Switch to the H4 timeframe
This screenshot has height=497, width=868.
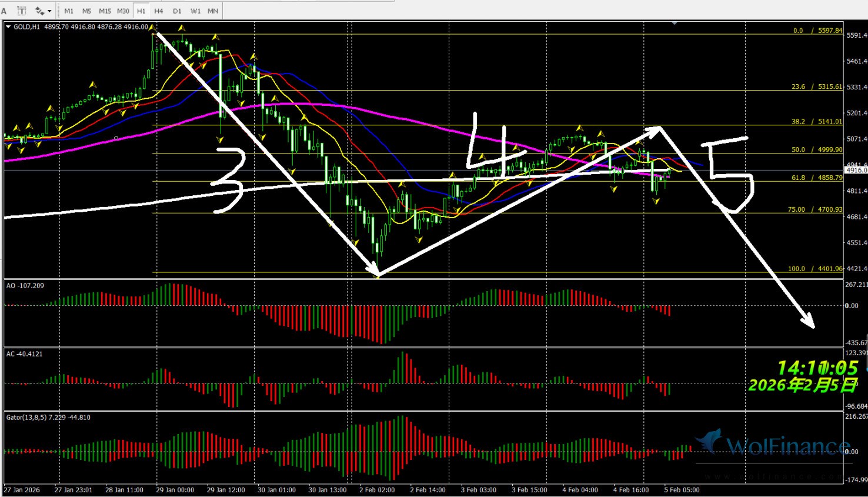pyautogui.click(x=159, y=11)
